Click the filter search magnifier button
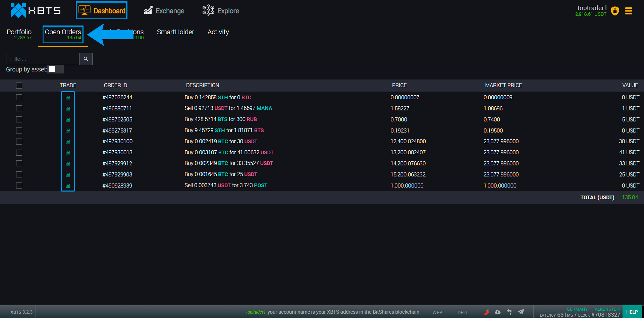 click(86, 59)
